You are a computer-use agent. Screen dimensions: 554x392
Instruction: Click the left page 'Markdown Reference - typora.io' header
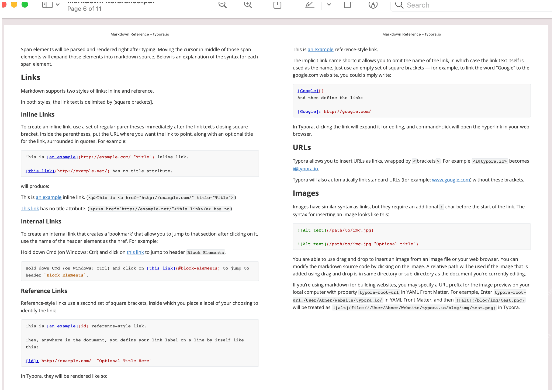click(x=140, y=34)
